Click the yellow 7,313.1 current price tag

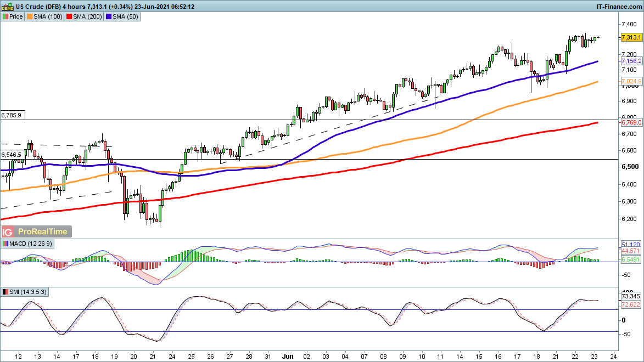[630, 37]
